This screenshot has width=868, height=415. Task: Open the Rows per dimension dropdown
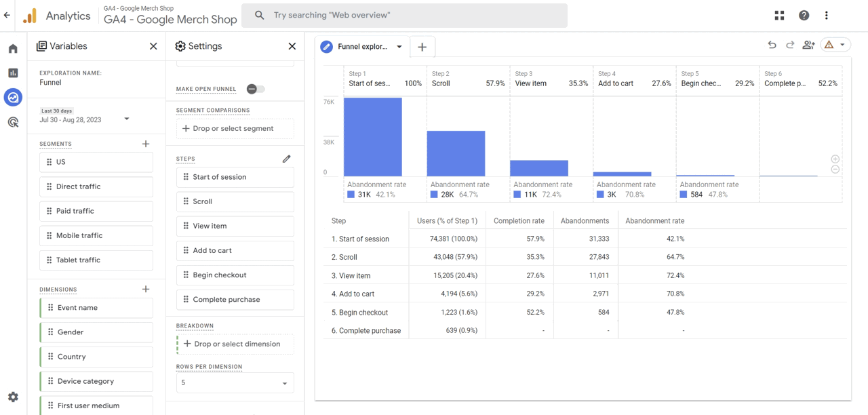pos(235,382)
